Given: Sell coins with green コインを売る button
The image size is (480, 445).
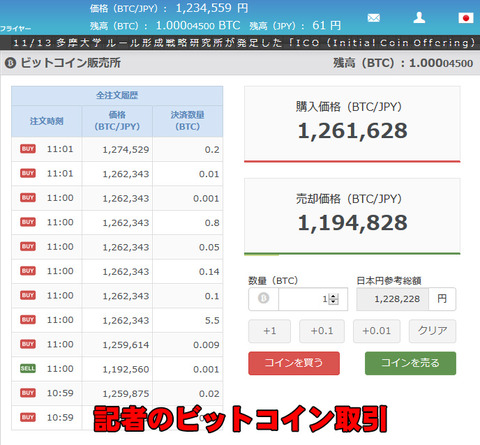Looking at the screenshot, I should click(410, 363).
